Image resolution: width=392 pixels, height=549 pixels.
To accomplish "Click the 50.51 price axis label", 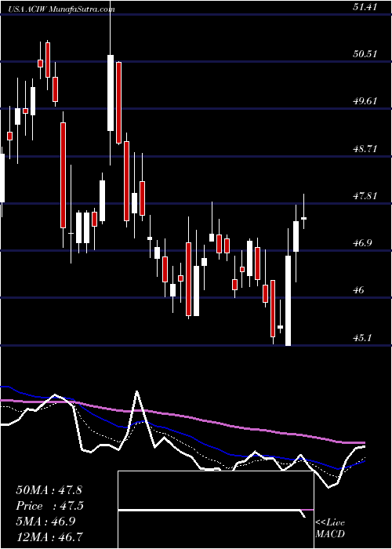I will click(x=365, y=54).
